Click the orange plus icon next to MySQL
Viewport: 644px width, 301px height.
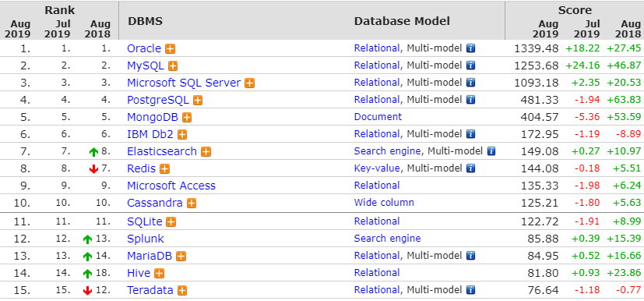(x=173, y=66)
